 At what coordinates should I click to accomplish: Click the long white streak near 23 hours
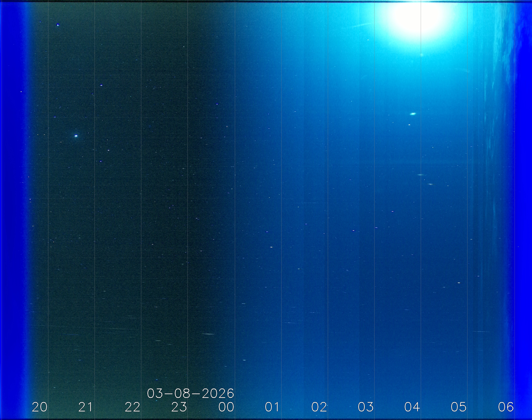pyautogui.click(x=208, y=334)
